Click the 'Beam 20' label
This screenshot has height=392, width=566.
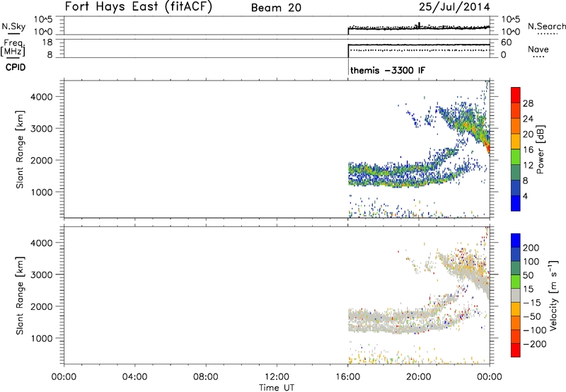click(276, 8)
